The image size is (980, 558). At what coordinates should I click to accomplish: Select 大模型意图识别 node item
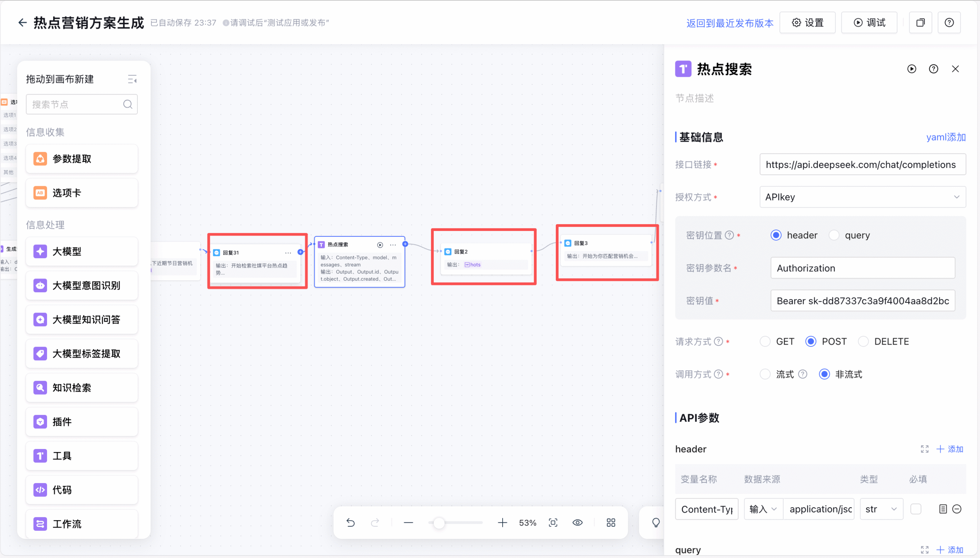click(82, 286)
